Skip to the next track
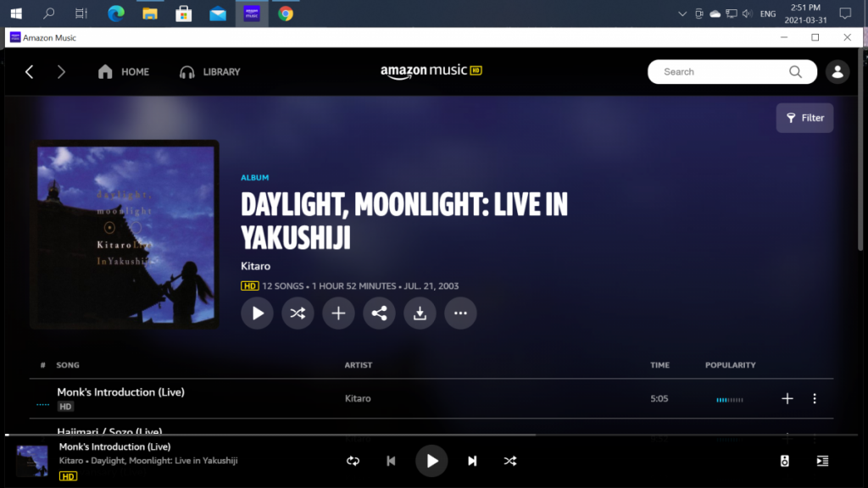 pos(472,461)
